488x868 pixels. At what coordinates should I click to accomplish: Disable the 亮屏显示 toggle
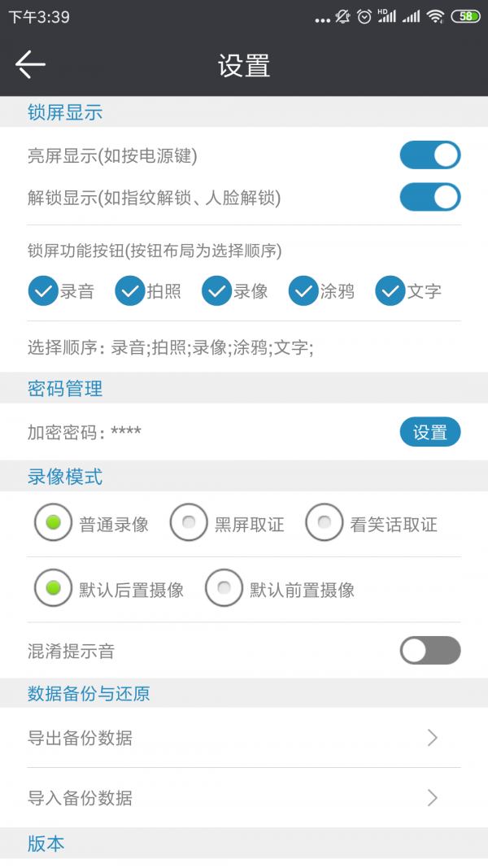pyautogui.click(x=429, y=155)
